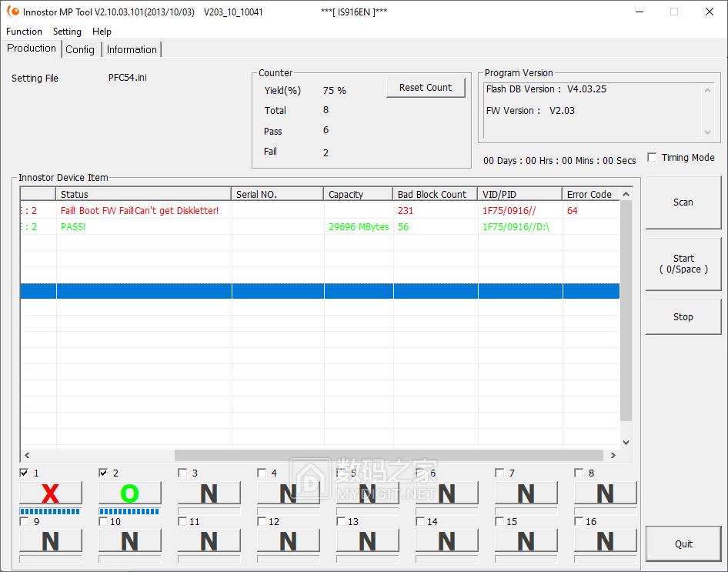Click the N status button for port 11
The width and height of the screenshot is (728, 572).
tap(209, 541)
